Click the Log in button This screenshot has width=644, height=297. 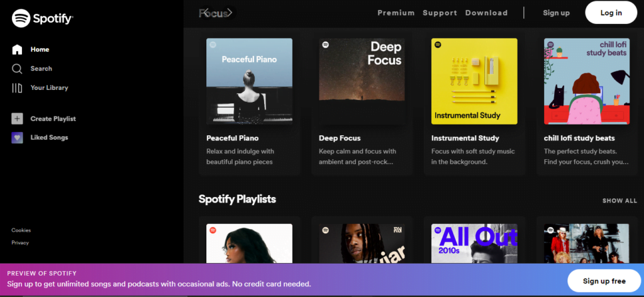tap(611, 13)
